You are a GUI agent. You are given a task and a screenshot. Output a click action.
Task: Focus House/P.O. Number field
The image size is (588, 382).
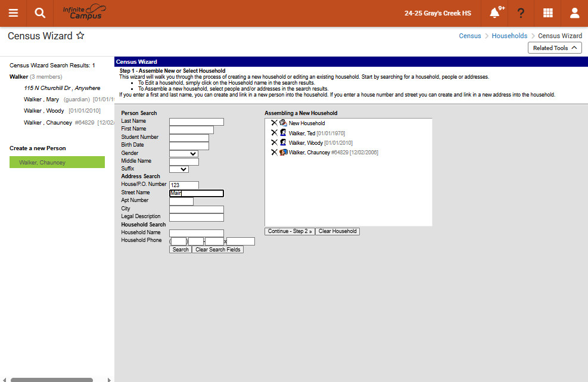click(184, 185)
